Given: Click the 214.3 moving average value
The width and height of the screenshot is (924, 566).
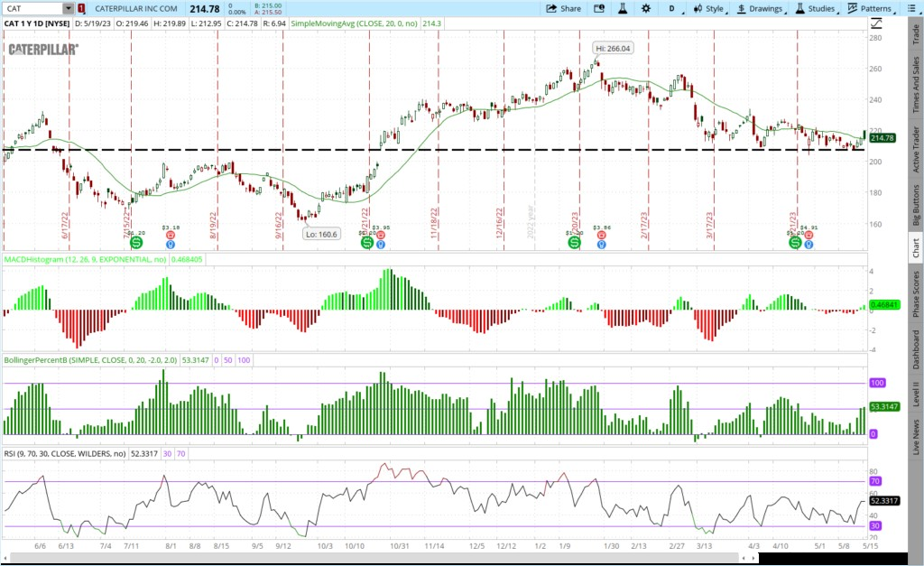Looking at the screenshot, I should tap(431, 23).
